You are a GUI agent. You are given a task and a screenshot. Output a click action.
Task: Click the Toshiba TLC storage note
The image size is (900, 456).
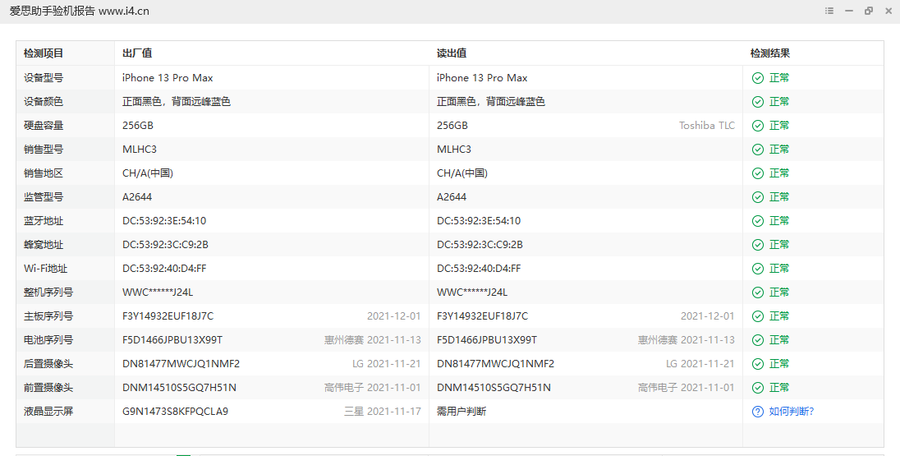[707, 125]
